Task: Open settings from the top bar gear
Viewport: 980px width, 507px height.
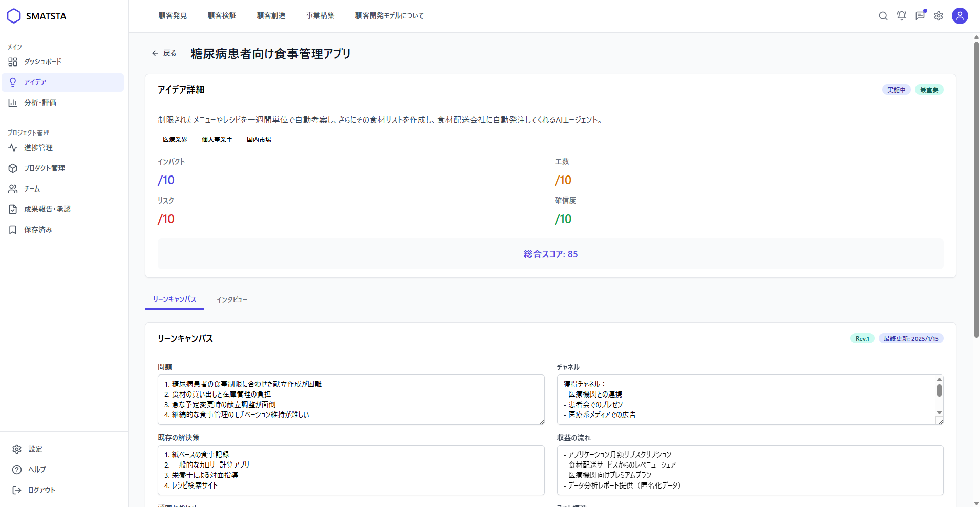Action: [939, 16]
